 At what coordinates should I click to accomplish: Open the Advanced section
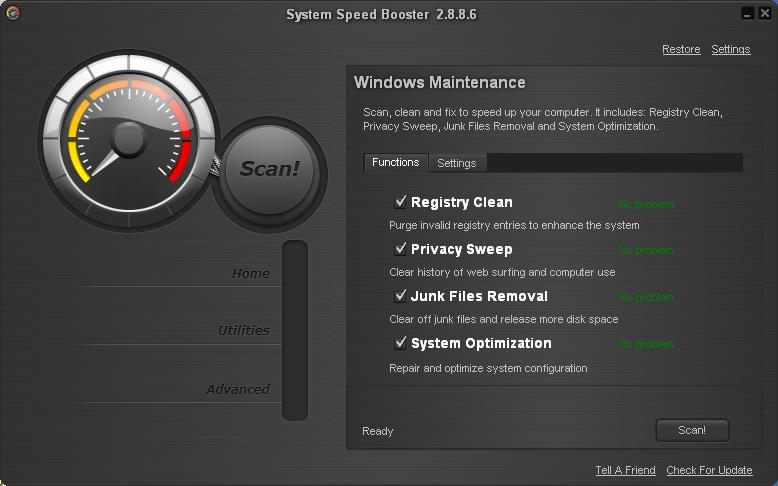coord(238,389)
